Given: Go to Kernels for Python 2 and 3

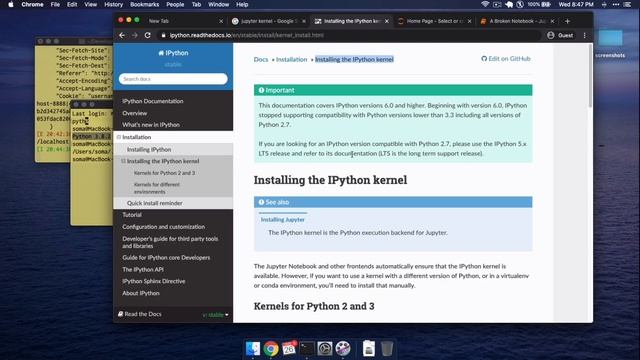Looking at the screenshot, I should pyautogui.click(x=164, y=173).
